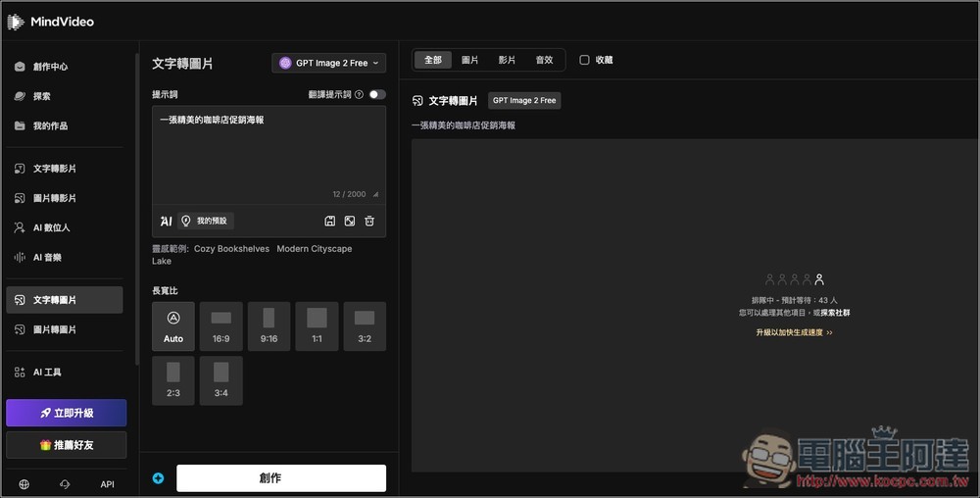This screenshot has width=980, height=498.
Task: Open the GPT Image 2 Free model dropdown
Action: [x=328, y=63]
